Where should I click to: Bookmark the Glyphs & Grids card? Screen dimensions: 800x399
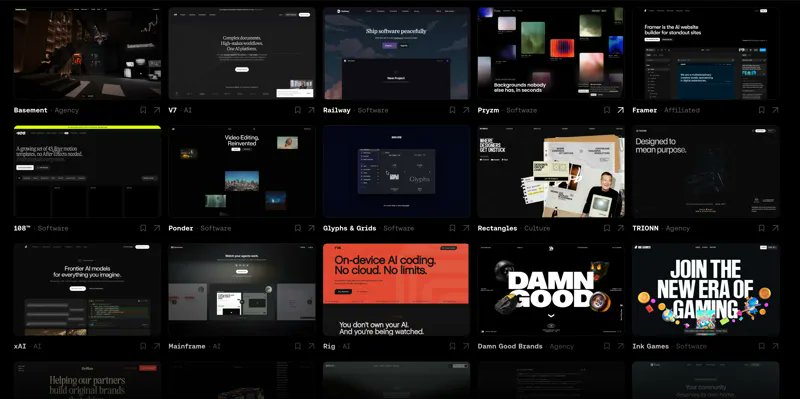(x=453, y=228)
